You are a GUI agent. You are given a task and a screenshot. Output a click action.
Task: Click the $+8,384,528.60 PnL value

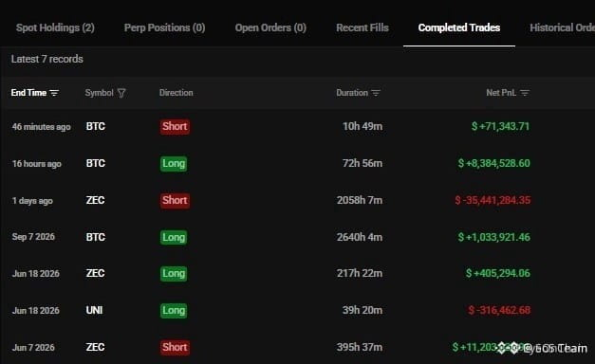[x=493, y=163]
